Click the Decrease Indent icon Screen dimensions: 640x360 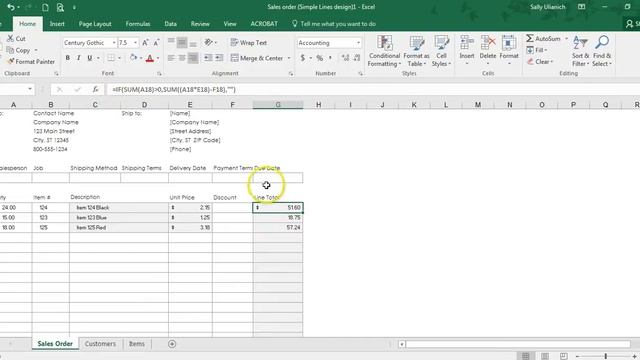tap(208, 58)
